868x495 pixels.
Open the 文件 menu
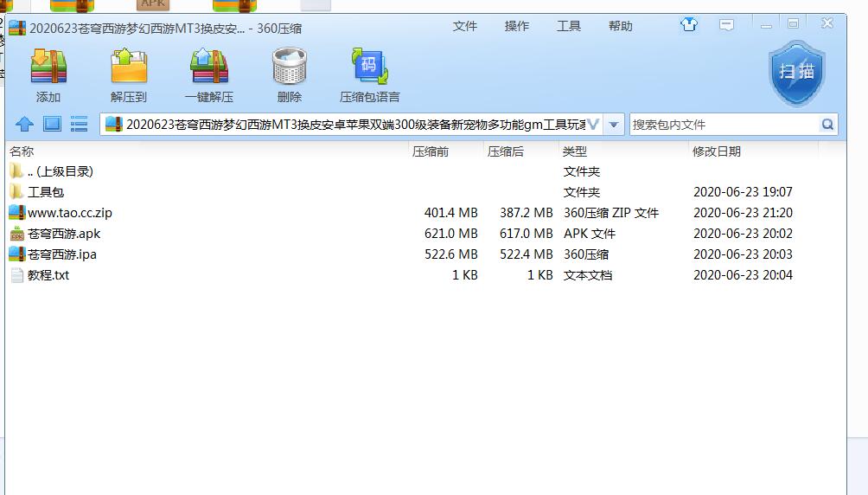coord(465,26)
